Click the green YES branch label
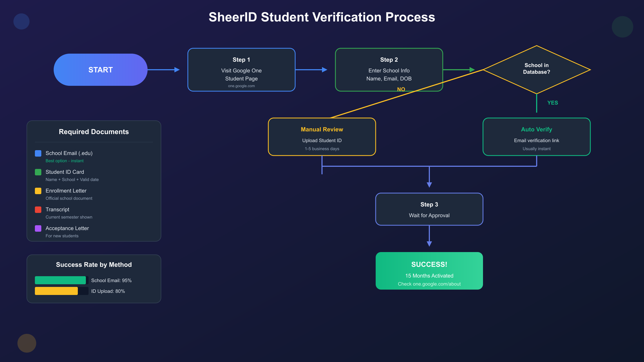 click(x=552, y=103)
